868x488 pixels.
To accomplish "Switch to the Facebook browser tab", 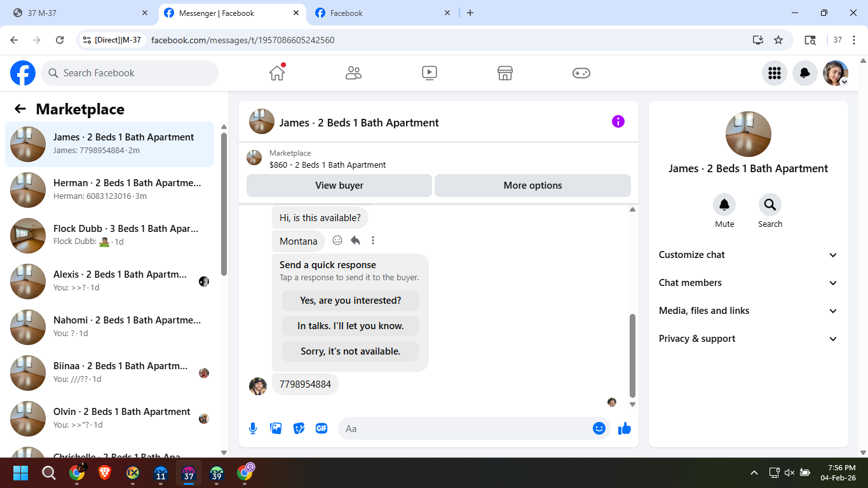I will [383, 13].
